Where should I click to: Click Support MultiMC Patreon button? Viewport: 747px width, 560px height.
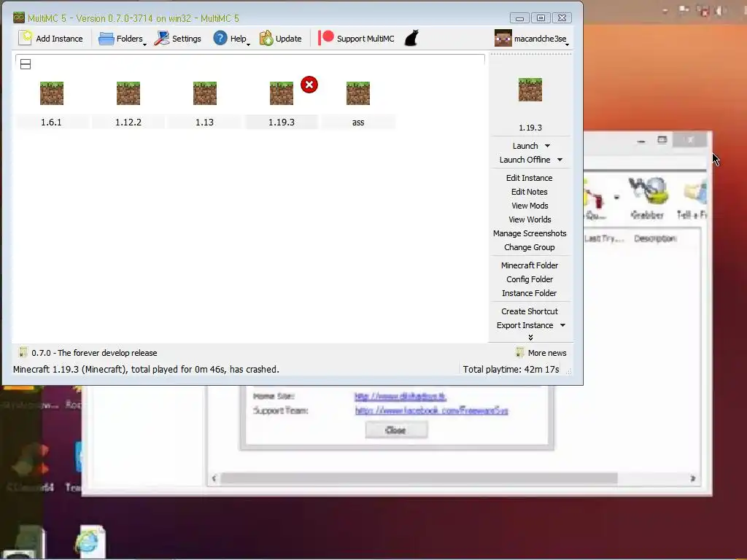[x=356, y=39]
